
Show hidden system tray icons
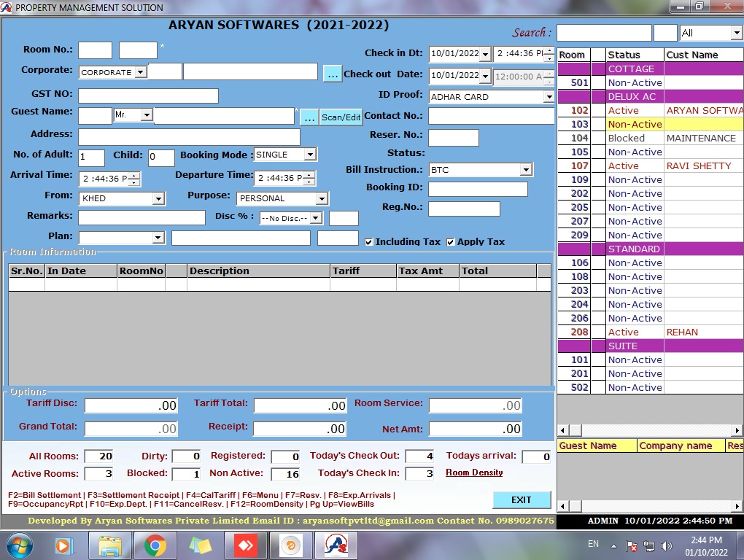coord(613,545)
